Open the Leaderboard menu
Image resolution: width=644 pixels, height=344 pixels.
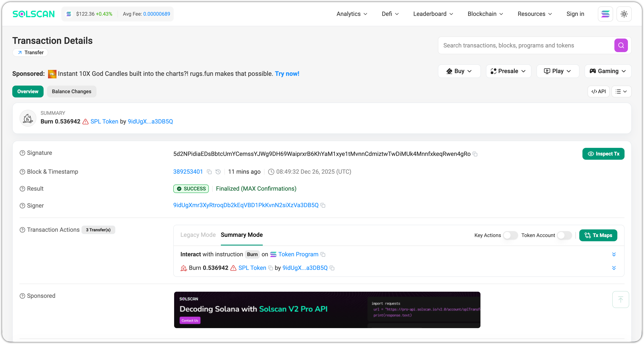[433, 14]
